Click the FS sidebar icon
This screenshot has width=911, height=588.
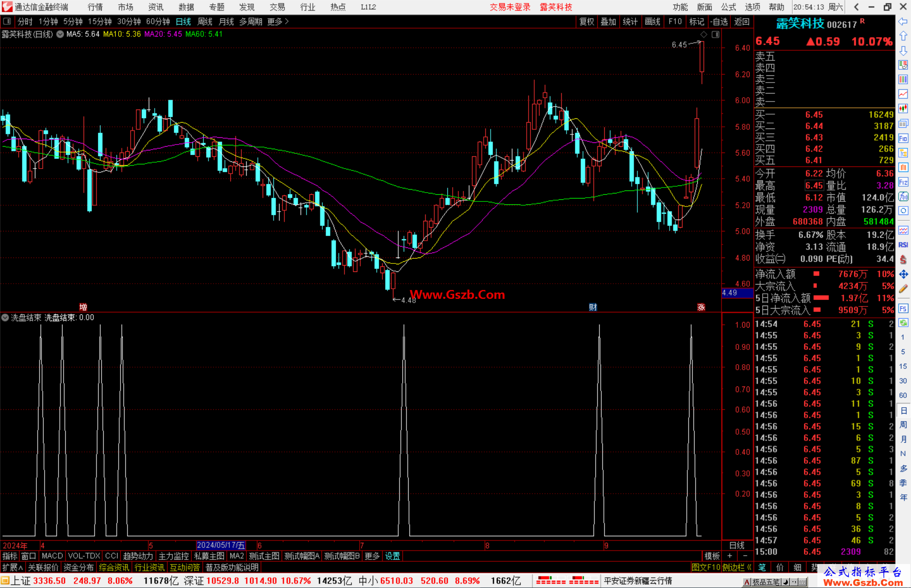[x=903, y=309]
